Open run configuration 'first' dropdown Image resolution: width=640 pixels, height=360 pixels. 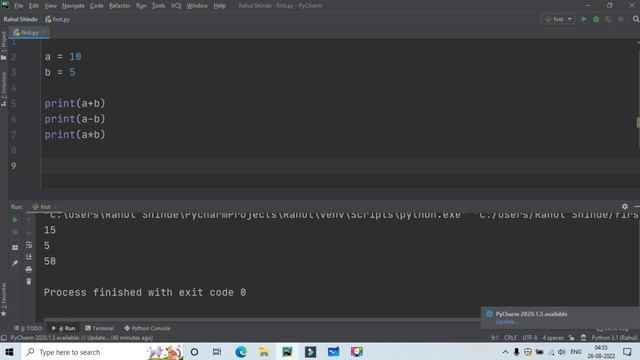tap(558, 19)
